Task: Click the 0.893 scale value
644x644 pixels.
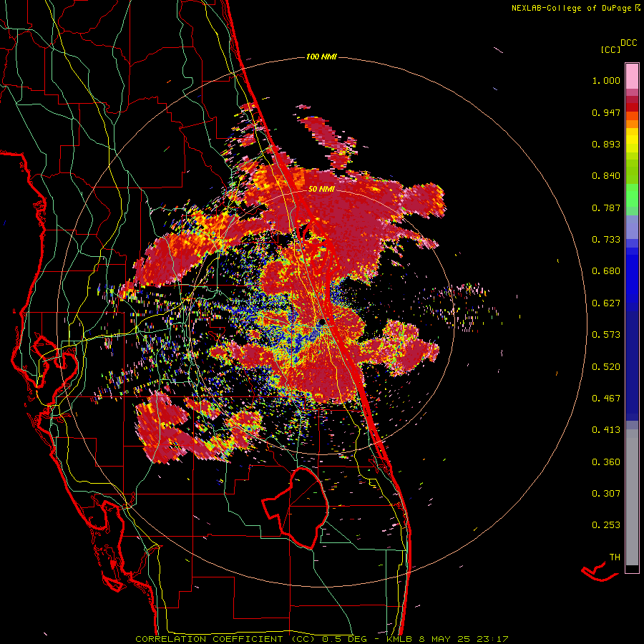Action: pyautogui.click(x=606, y=144)
